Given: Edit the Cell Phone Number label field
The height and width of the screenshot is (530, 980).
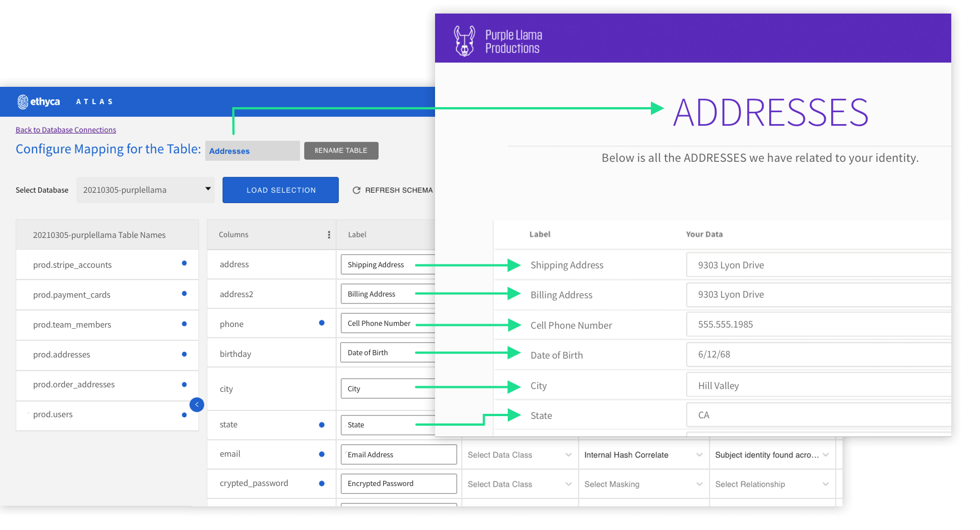Looking at the screenshot, I should (x=388, y=324).
